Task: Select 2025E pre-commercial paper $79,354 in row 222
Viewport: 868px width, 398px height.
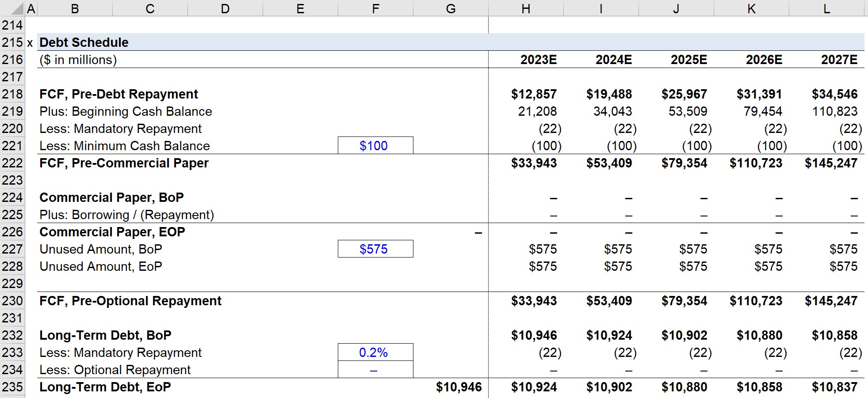Action: pos(684,163)
